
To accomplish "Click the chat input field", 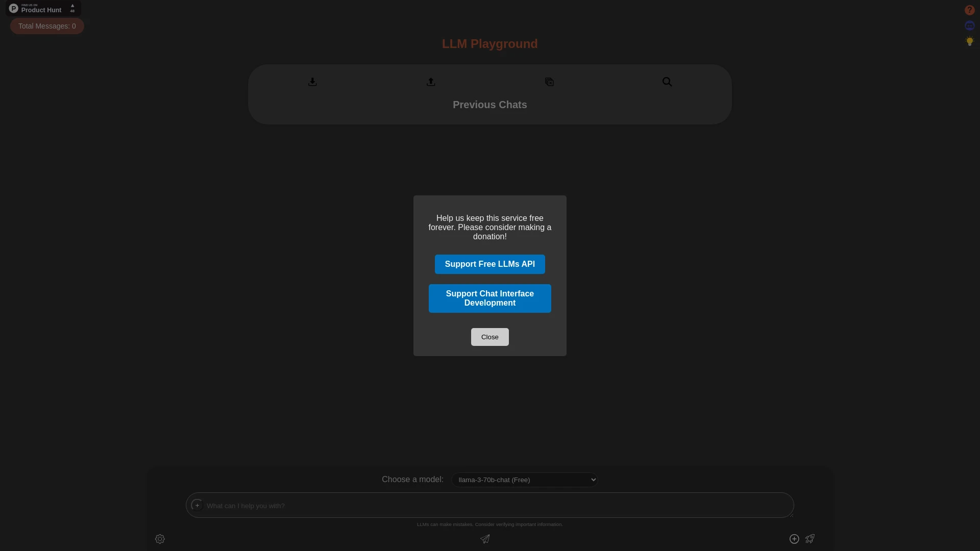I will (x=490, y=505).
